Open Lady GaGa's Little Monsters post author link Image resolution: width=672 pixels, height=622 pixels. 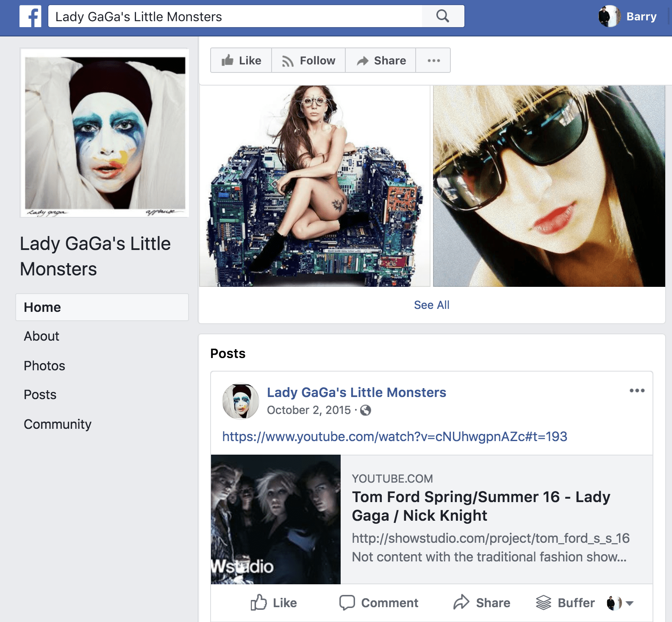click(356, 392)
